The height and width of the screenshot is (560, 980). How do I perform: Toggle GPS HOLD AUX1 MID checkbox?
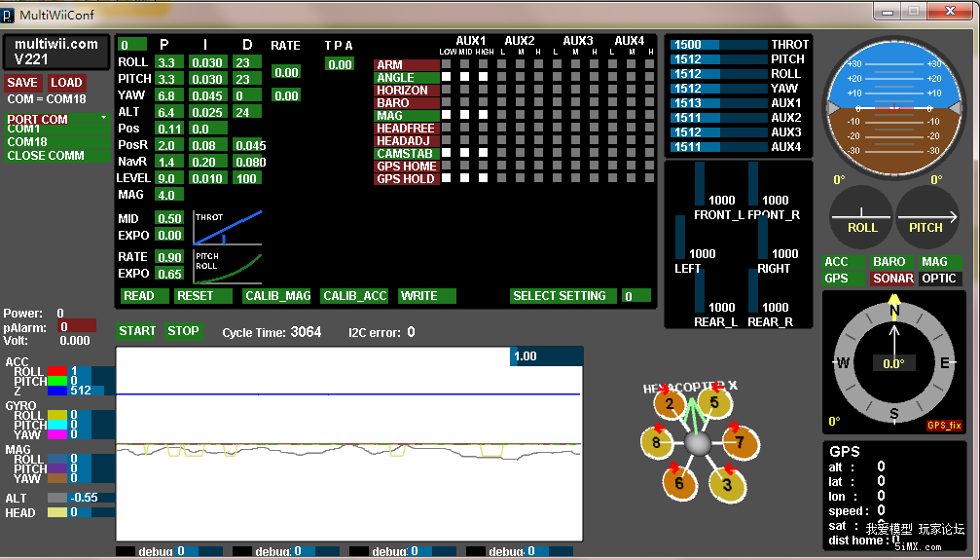click(464, 178)
